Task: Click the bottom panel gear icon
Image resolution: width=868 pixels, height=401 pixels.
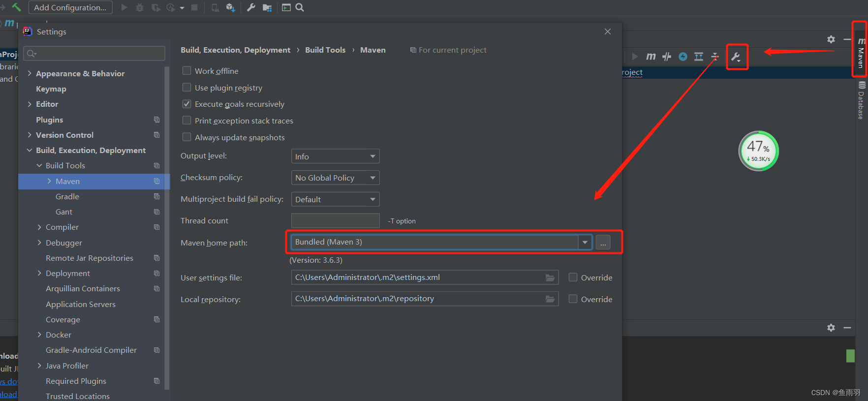Action: pyautogui.click(x=831, y=328)
